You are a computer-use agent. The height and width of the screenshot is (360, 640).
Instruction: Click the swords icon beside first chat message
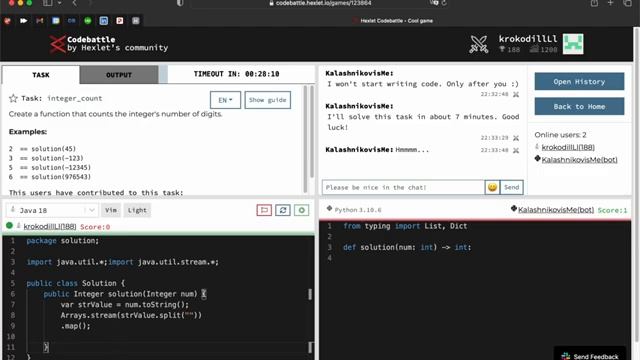point(516,94)
